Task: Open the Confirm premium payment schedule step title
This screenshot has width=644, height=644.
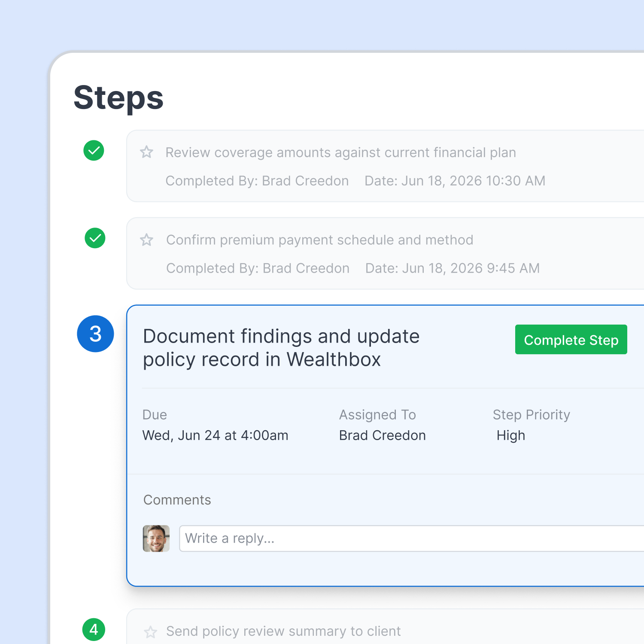Action: (x=320, y=240)
